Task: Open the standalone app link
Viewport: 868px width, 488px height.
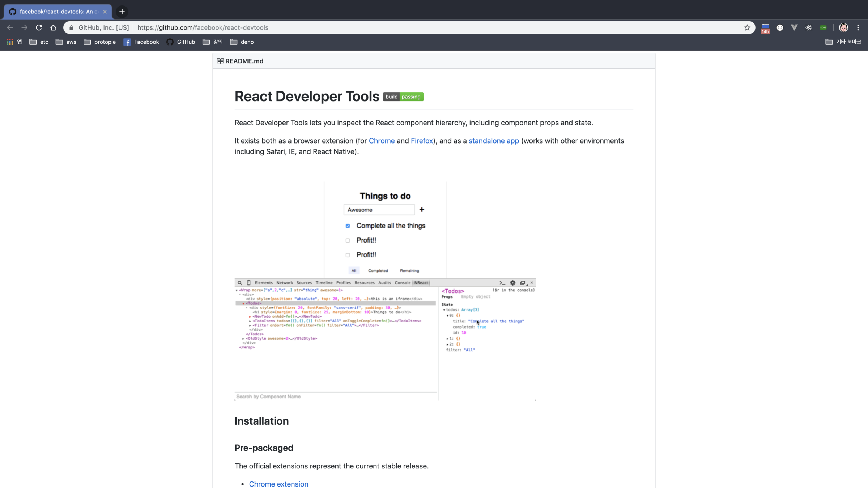Action: tap(494, 141)
